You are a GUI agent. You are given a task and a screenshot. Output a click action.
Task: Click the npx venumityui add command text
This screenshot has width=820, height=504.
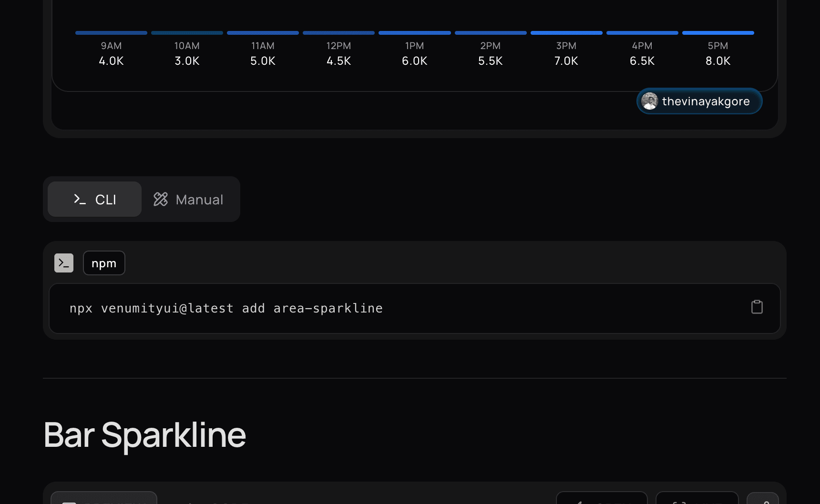tap(226, 308)
